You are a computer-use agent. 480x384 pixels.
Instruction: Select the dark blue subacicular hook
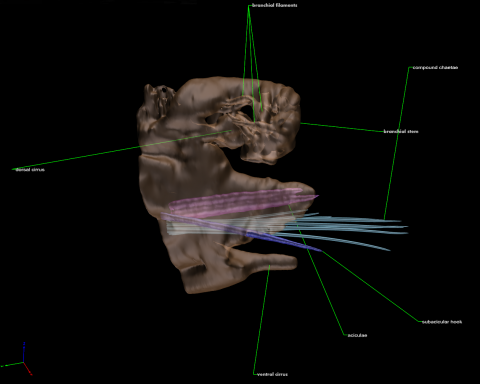[283, 240]
